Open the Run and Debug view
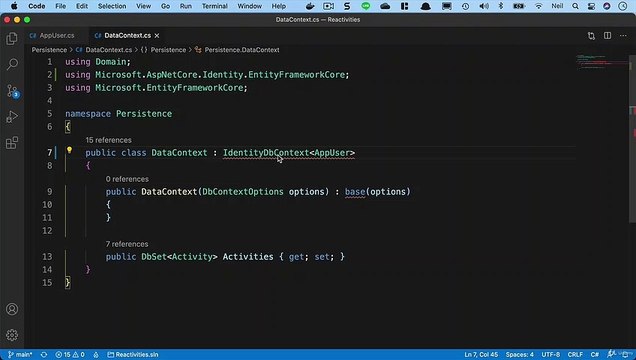The width and height of the screenshot is (636, 360). click(12, 117)
